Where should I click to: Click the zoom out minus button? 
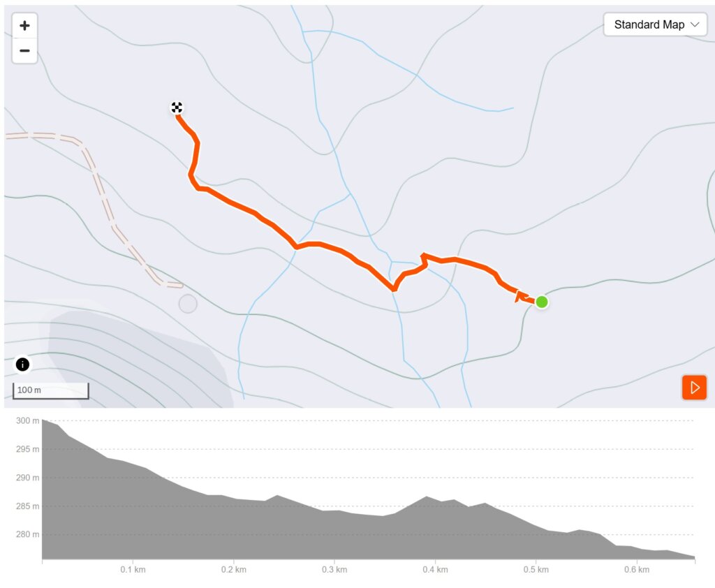[25, 50]
